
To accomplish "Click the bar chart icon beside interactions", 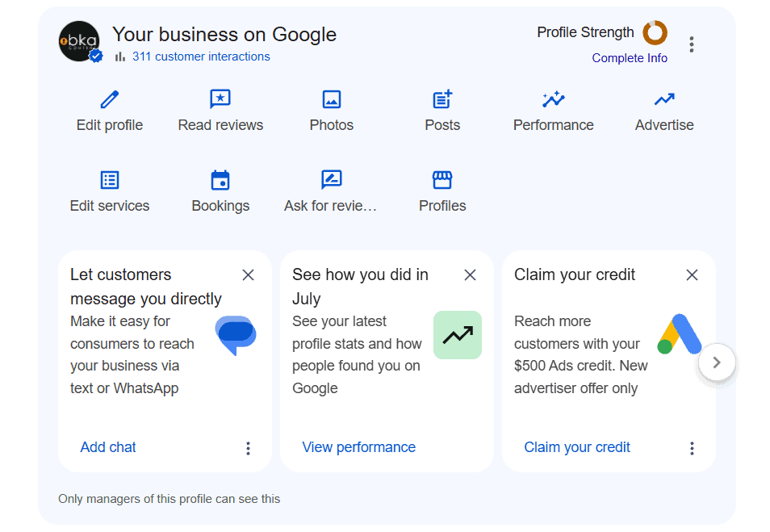I will [x=119, y=57].
